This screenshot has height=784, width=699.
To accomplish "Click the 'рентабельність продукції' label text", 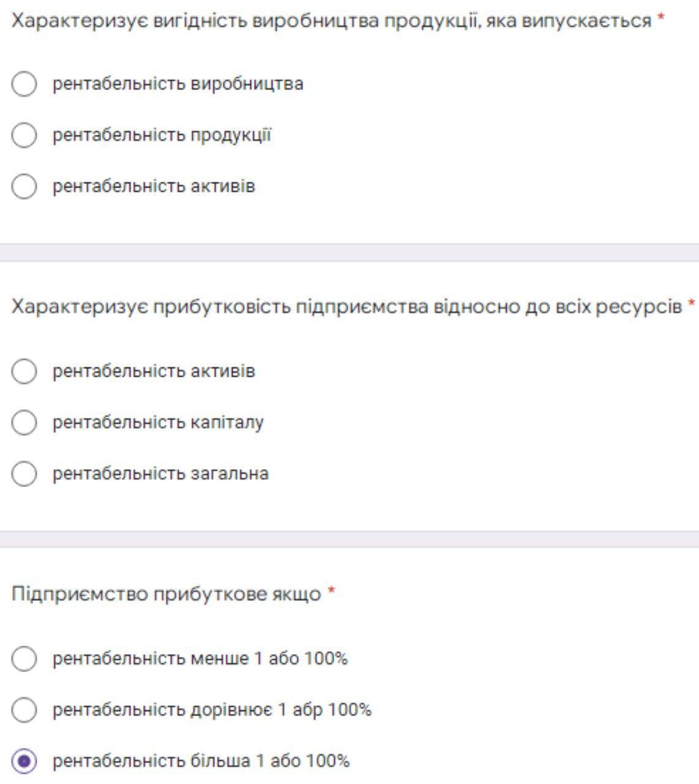I will tap(162, 135).
